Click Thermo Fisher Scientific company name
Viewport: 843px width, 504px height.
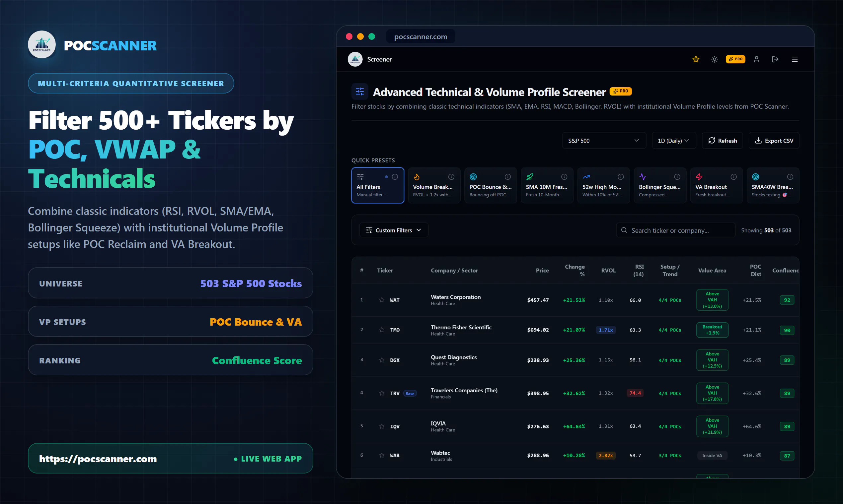point(461,327)
